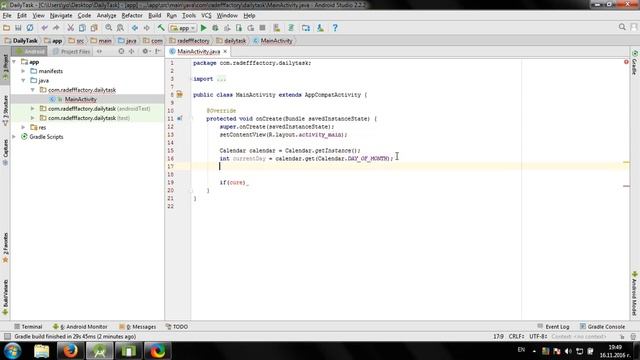Viewport: 640px width, 360px height.
Task: Open the Android Monitor tool window
Action: click(80, 327)
